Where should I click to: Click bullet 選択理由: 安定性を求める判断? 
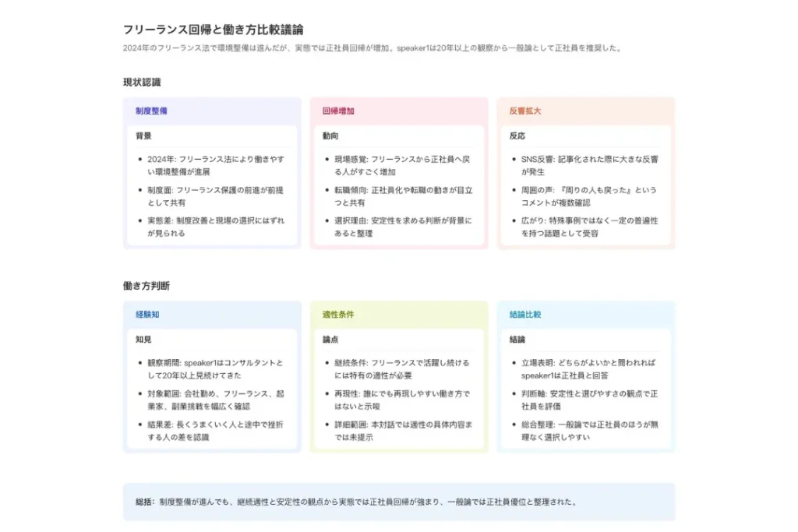(403, 227)
